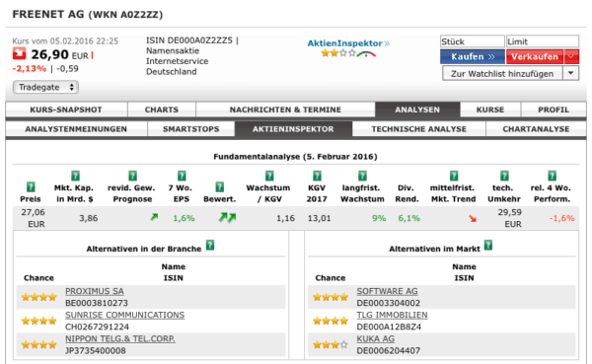Switch to the CHARTS tab
592x364 pixels.
tap(162, 109)
